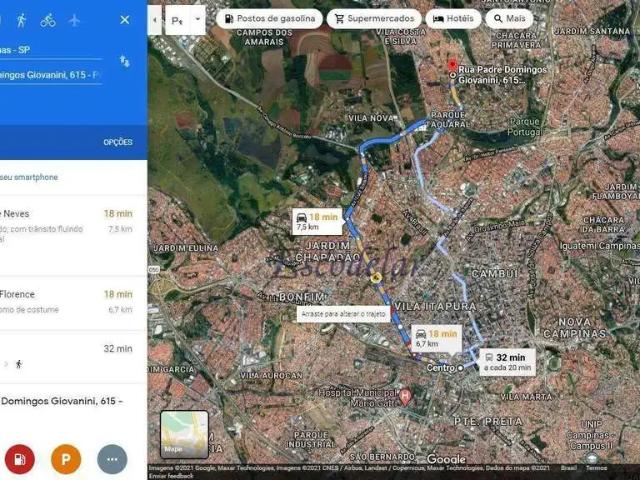This screenshot has height=480, width=640.
Task: Click the Hospital Municipal red H marker
Action: click(405, 396)
